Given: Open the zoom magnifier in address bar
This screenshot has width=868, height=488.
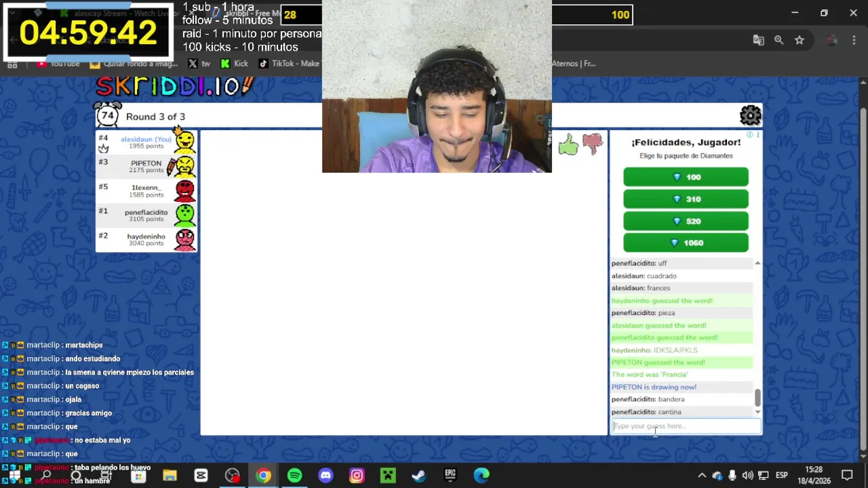Looking at the screenshot, I should point(778,41).
